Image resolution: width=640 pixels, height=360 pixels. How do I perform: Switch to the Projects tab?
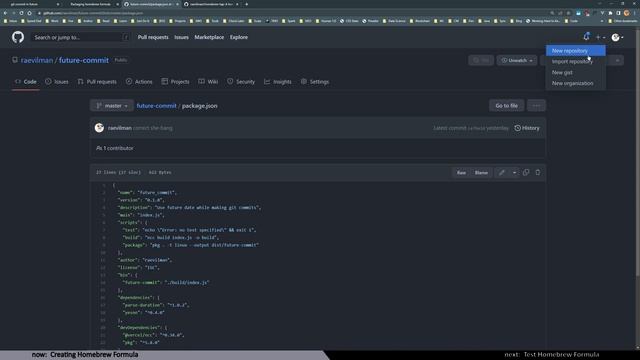click(176, 82)
